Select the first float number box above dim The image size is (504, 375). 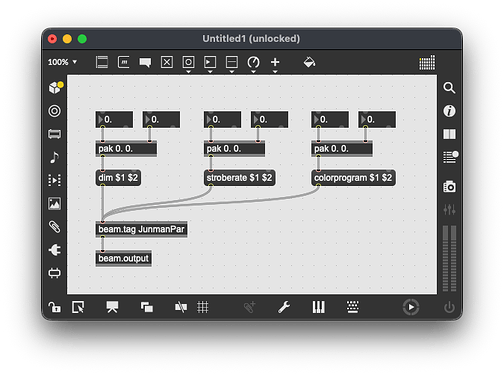(x=114, y=119)
